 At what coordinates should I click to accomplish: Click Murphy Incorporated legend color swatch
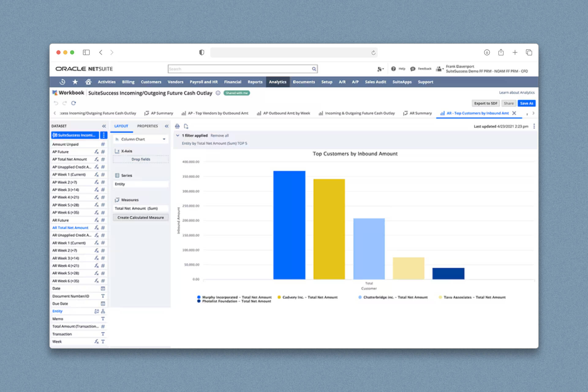coord(199,297)
